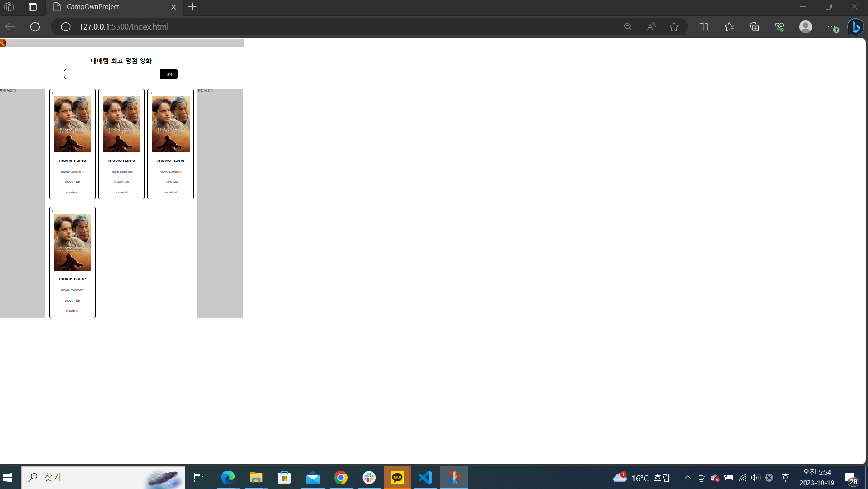Open a new tab with plus
Image resolution: width=868 pixels, height=489 pixels.
pyautogui.click(x=193, y=7)
